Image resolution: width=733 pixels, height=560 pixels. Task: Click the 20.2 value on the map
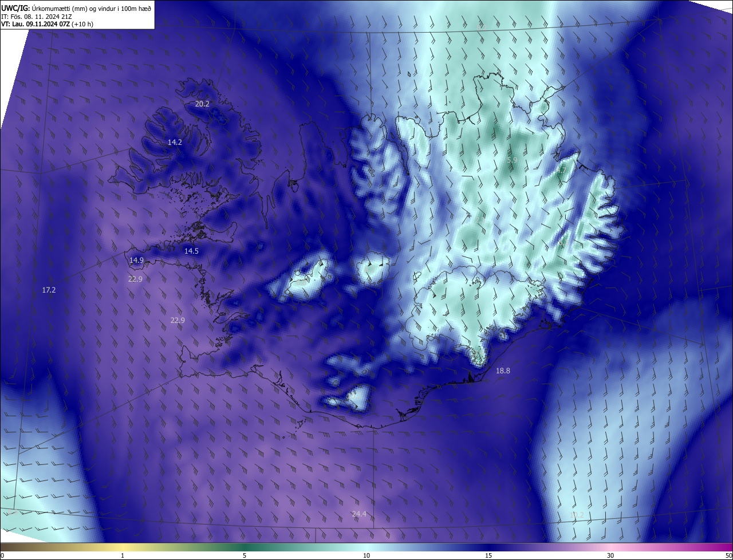[202, 104]
